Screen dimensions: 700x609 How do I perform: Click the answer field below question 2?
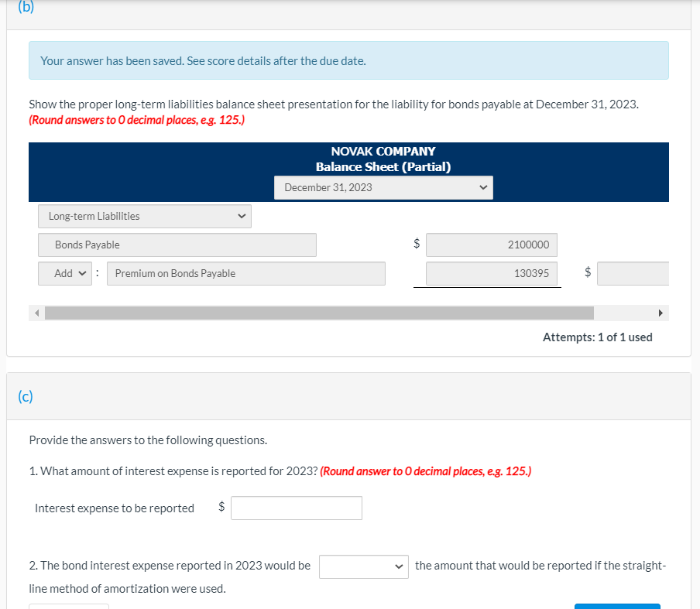click(x=69, y=605)
